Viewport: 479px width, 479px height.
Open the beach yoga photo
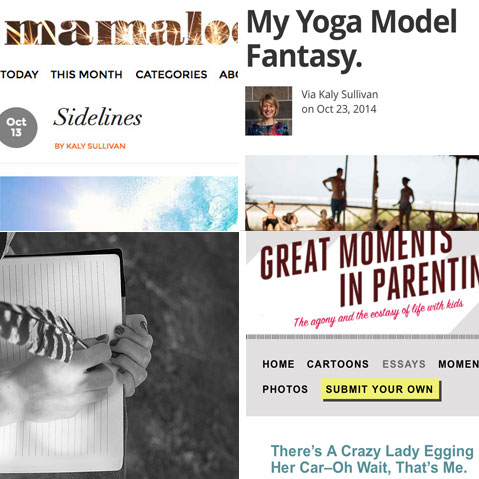click(362, 193)
